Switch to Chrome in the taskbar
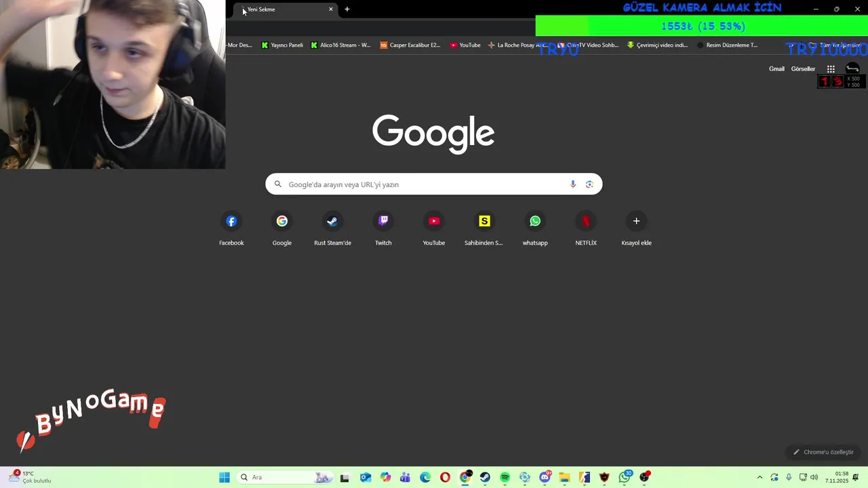 [465, 478]
